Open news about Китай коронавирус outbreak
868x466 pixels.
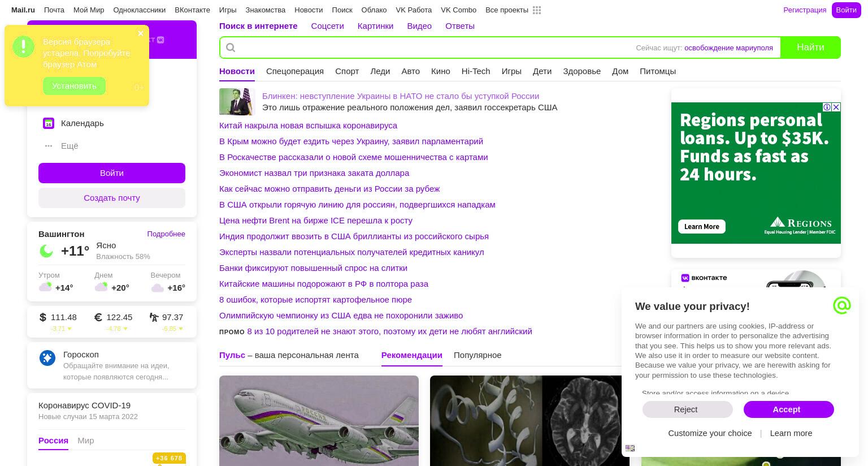point(308,126)
